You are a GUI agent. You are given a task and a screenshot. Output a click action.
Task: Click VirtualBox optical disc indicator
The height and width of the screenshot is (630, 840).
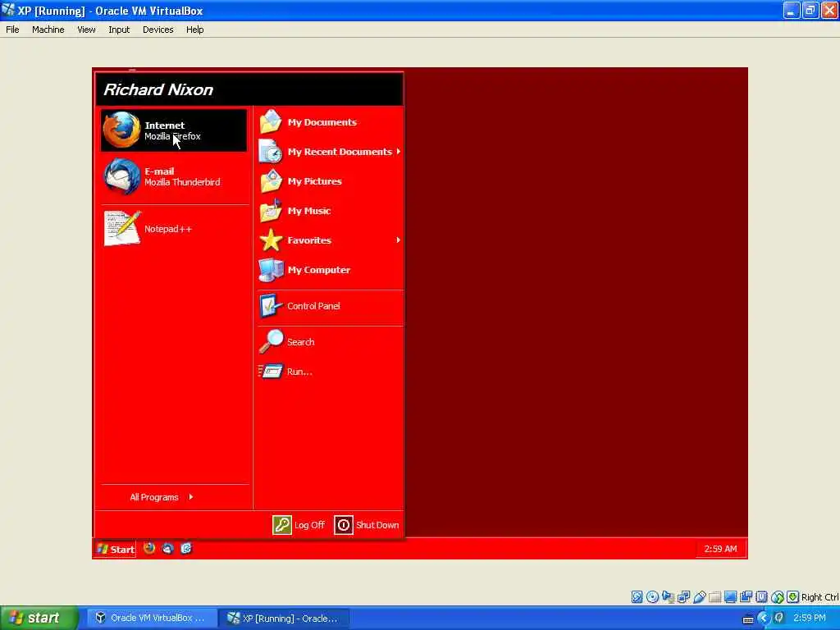pos(652,597)
